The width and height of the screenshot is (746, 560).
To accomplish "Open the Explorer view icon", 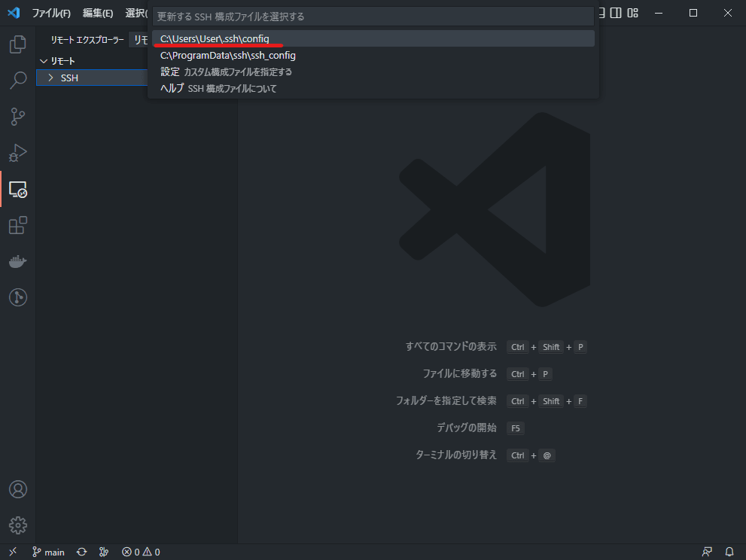I will point(17,44).
